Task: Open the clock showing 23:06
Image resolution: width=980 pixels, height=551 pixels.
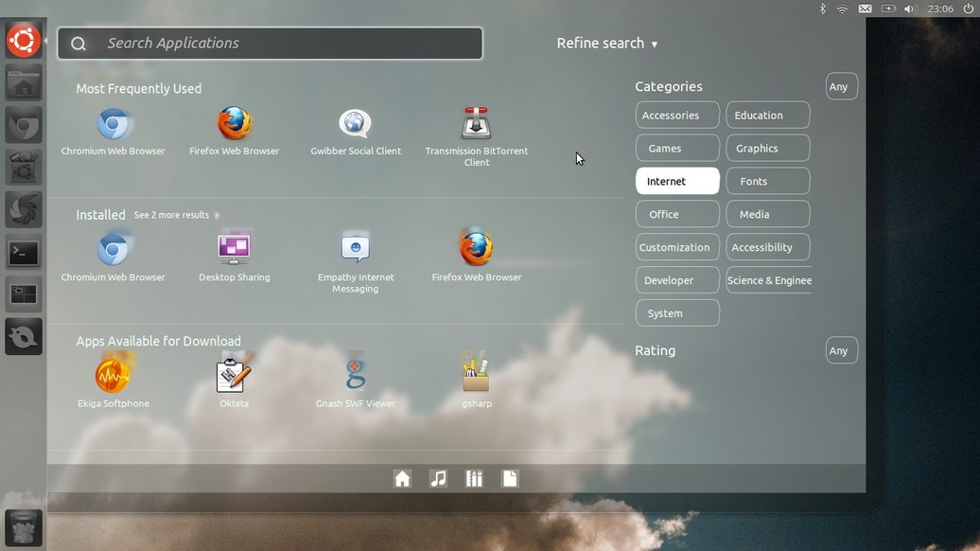Action: click(x=940, y=9)
